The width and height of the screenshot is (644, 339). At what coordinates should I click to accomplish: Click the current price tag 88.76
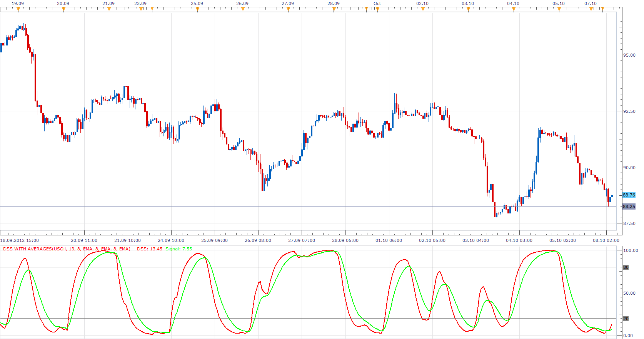pyautogui.click(x=629, y=195)
